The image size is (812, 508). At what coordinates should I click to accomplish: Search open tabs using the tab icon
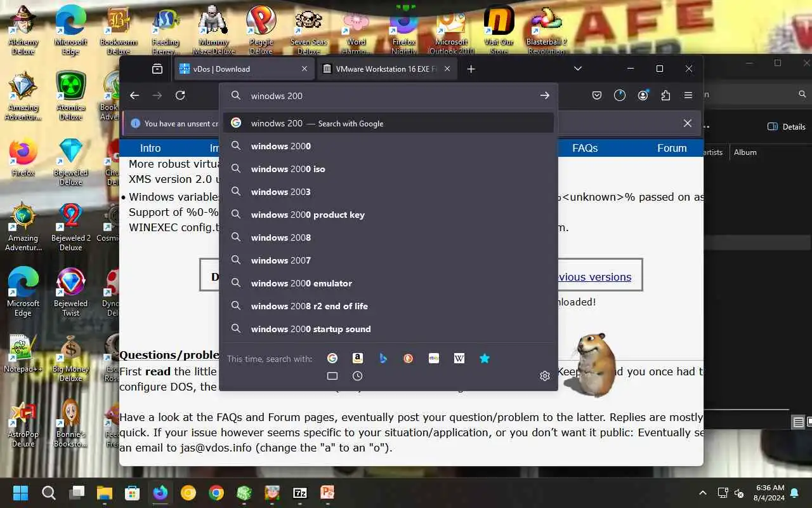pos(332,376)
